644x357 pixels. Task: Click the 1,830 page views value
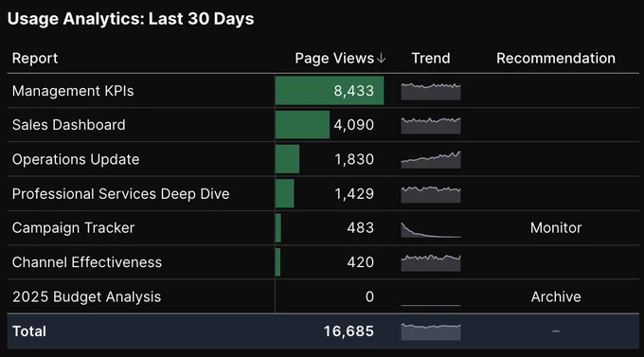click(354, 159)
